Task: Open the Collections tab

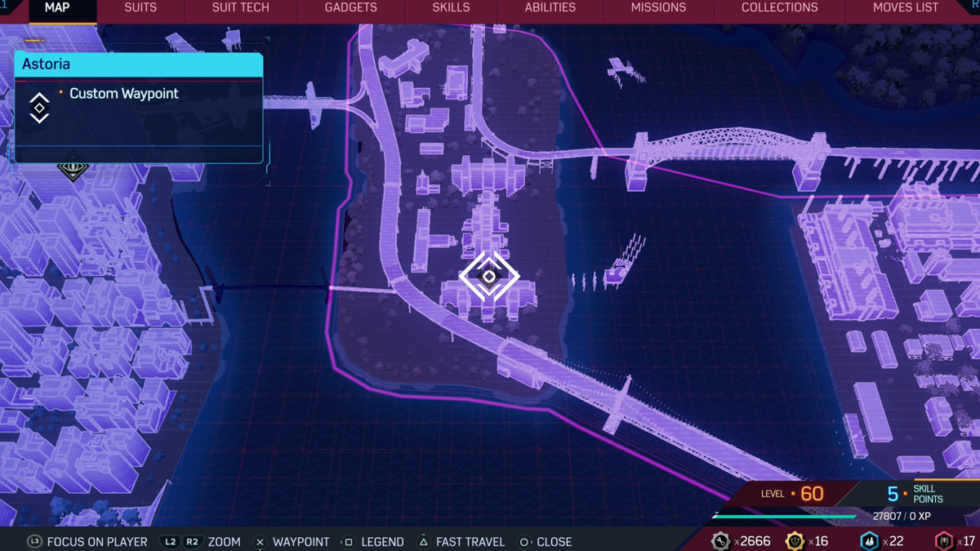Action: click(779, 8)
